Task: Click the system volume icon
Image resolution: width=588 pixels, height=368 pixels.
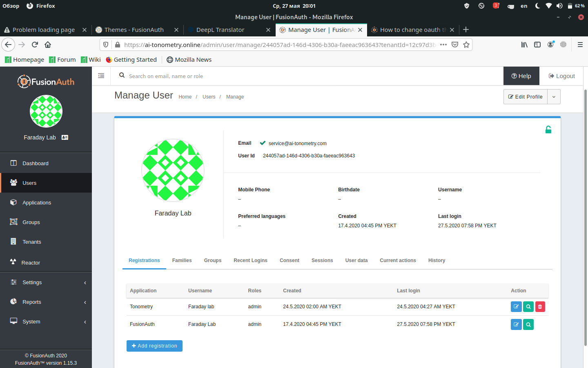Action: tap(559, 6)
